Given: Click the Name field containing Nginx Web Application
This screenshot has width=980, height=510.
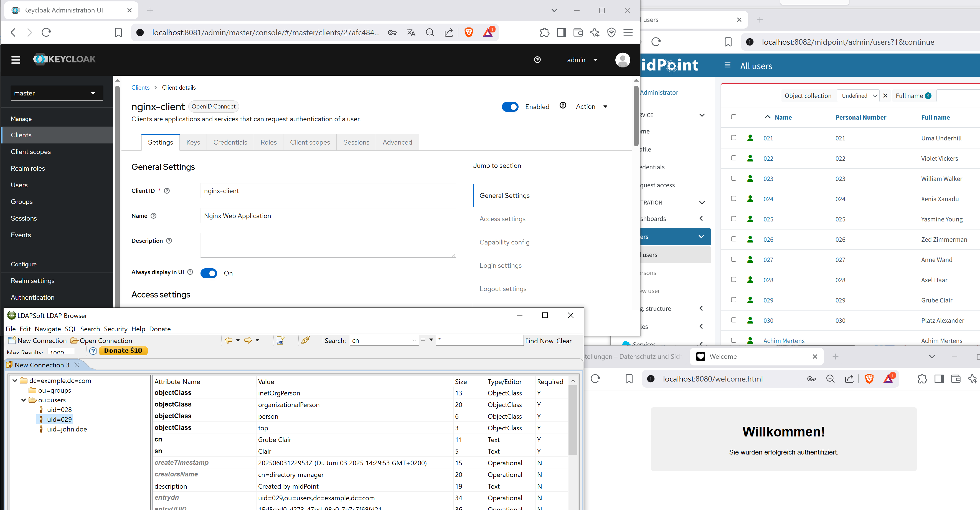Looking at the screenshot, I should pos(328,216).
